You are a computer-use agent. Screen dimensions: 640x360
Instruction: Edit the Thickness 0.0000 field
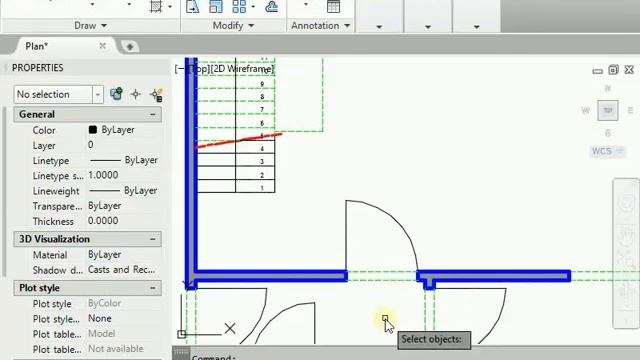pos(103,221)
